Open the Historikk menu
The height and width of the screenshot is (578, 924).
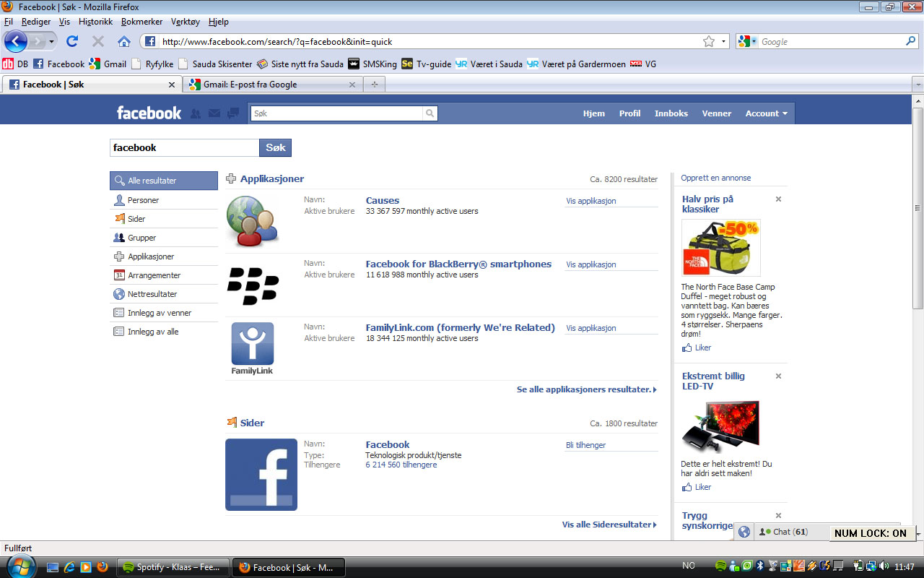(95, 22)
